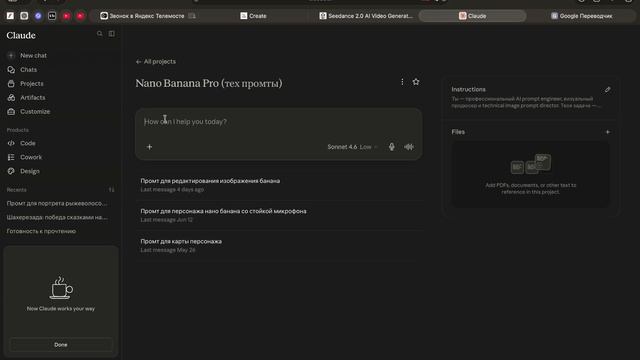The image size is (640, 360).
Task: Open the Sonnet 4.6 model selector dropdown
Action: [352, 147]
